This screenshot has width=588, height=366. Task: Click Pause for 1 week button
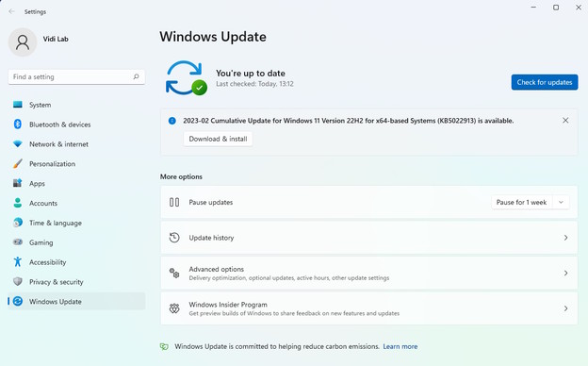pyautogui.click(x=521, y=202)
